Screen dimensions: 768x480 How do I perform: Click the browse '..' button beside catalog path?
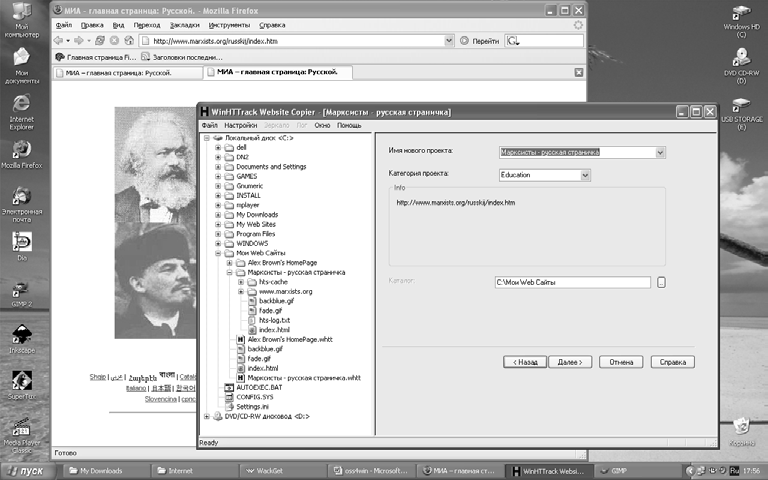point(661,283)
